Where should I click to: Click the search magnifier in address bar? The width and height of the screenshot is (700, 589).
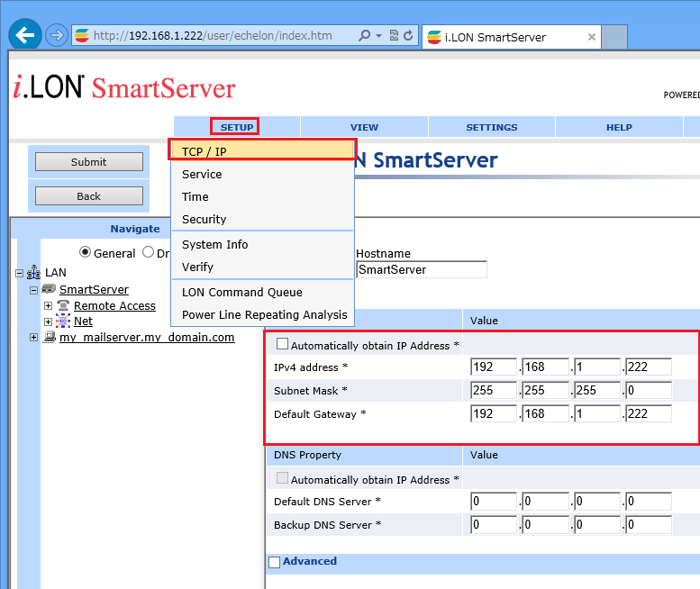click(x=364, y=36)
